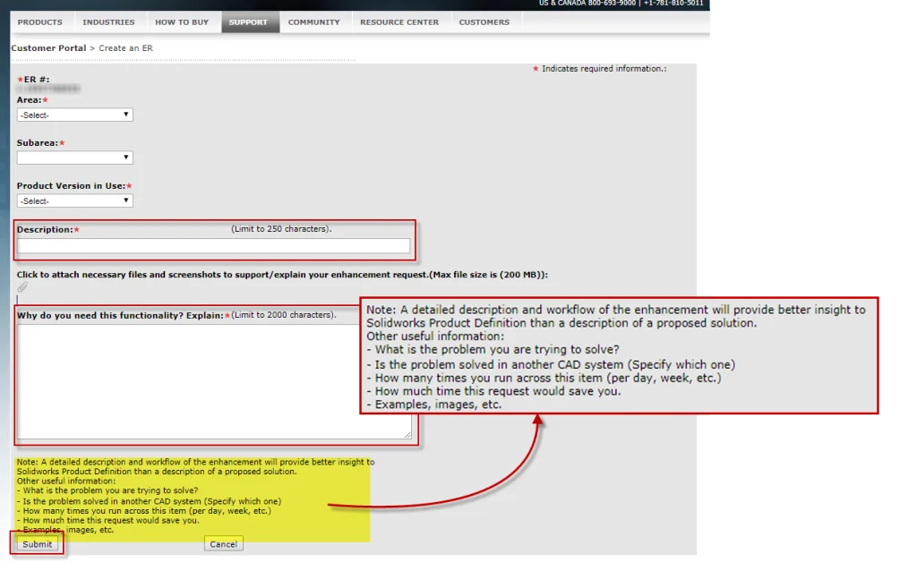The width and height of the screenshot is (917, 588).
Task: Click the paperclip attach files icon
Action: tap(22, 286)
